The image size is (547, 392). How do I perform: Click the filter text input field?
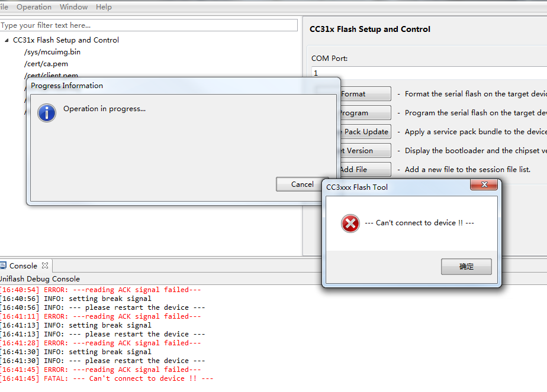149,25
